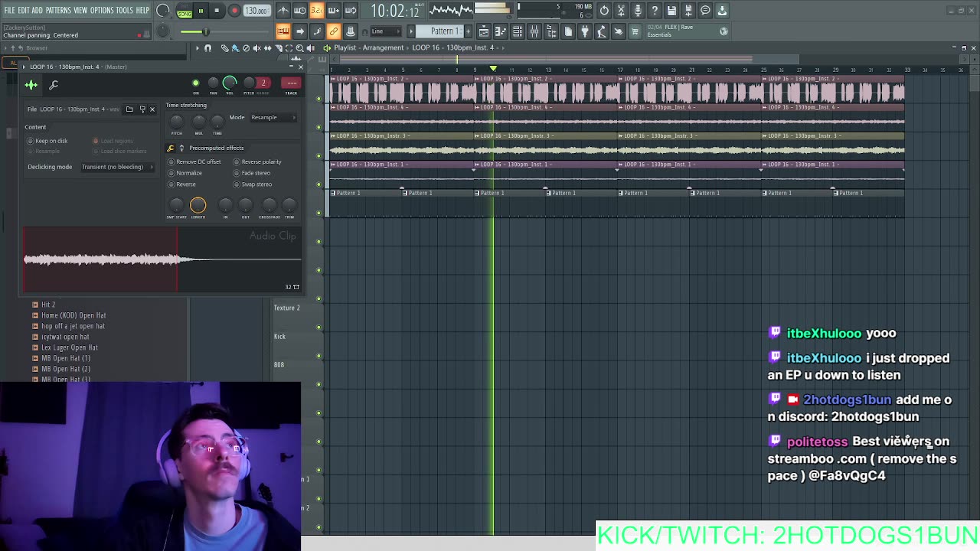Screen dimensions: 980x551
Task: Enable Fade stereo option
Action: (x=253, y=173)
